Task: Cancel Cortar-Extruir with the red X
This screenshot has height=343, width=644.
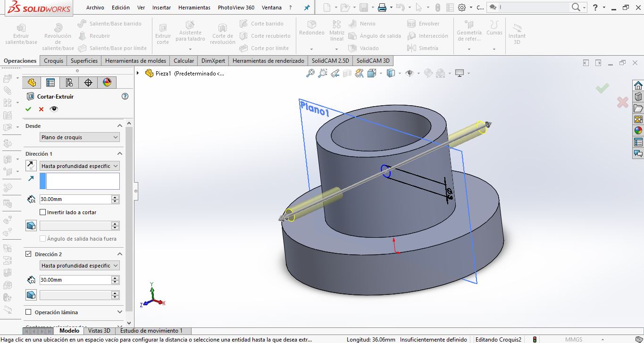Action: (x=41, y=109)
